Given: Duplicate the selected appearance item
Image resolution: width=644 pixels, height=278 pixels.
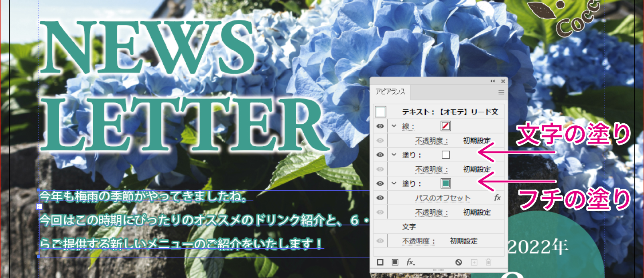Looking at the screenshot, I should [x=474, y=262].
